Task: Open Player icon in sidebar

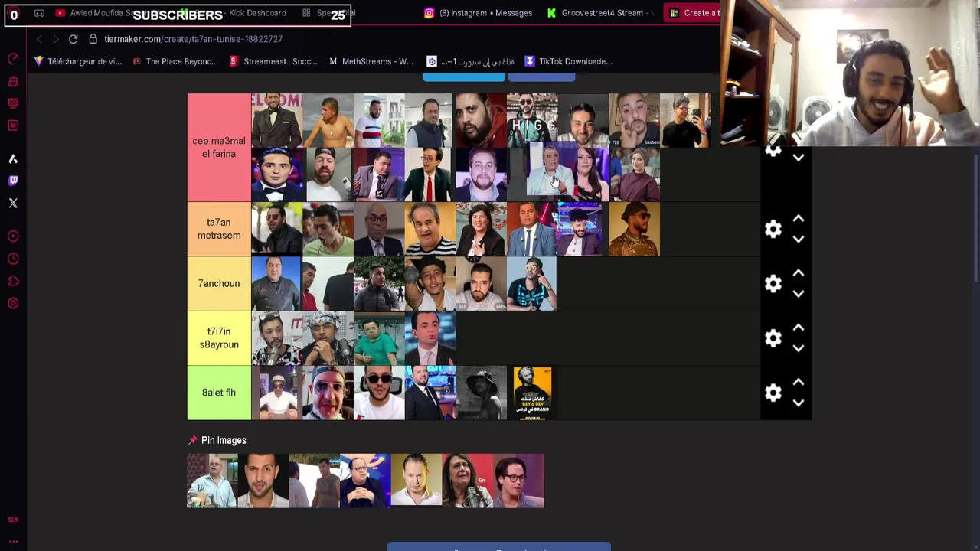Action: 13,236
